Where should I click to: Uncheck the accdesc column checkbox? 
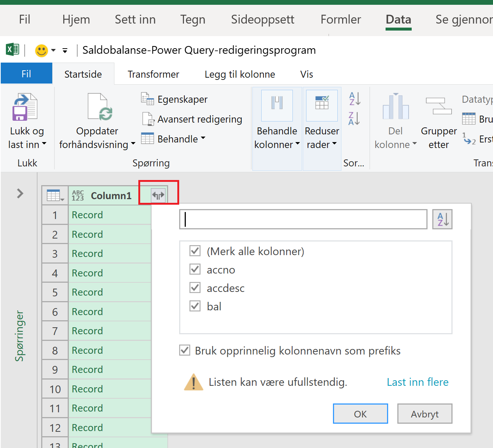(x=195, y=288)
